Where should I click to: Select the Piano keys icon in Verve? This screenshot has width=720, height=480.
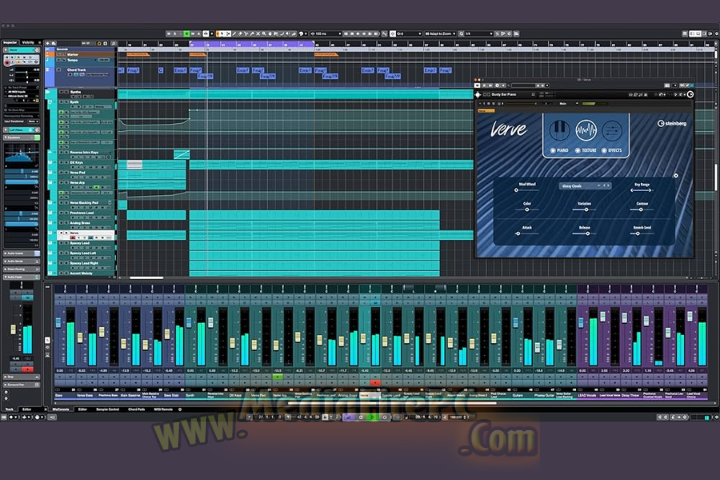pos(559,130)
